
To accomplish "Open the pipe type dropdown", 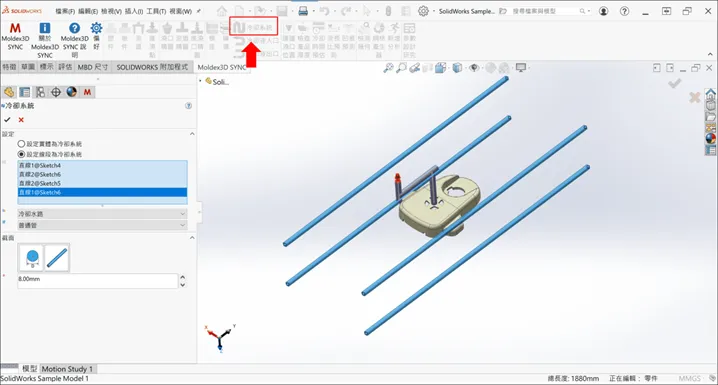I will [x=102, y=225].
